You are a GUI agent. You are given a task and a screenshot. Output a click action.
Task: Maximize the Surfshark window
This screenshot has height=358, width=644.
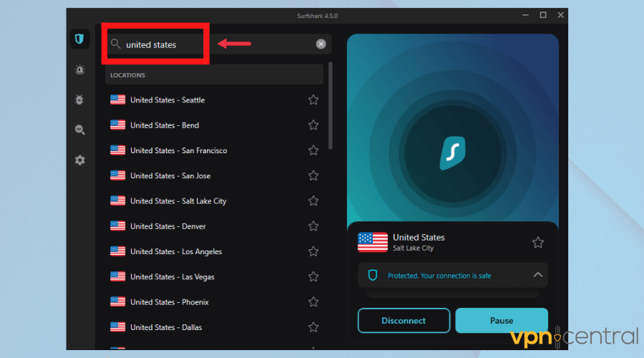(x=543, y=15)
